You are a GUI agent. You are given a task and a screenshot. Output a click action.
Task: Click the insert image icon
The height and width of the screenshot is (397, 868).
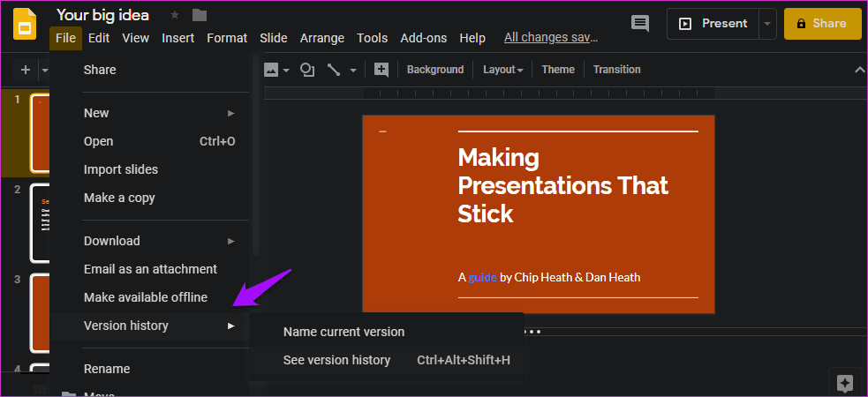point(271,70)
